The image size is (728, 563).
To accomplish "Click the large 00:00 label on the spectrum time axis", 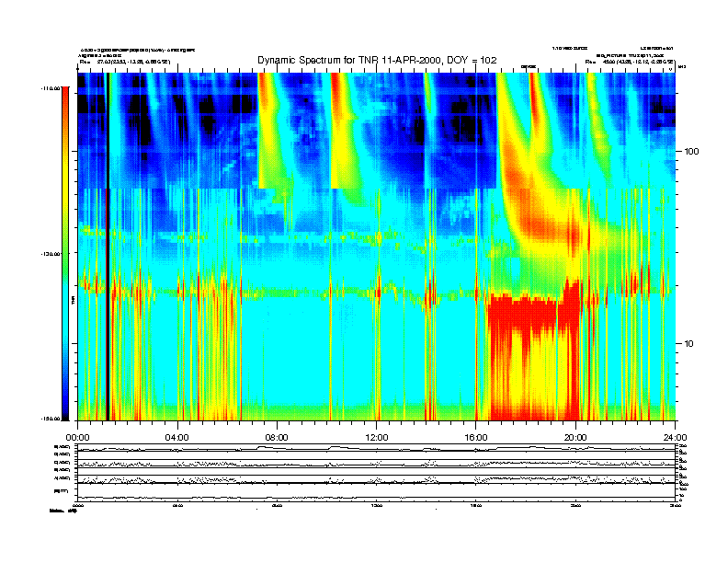I will coord(77,438).
